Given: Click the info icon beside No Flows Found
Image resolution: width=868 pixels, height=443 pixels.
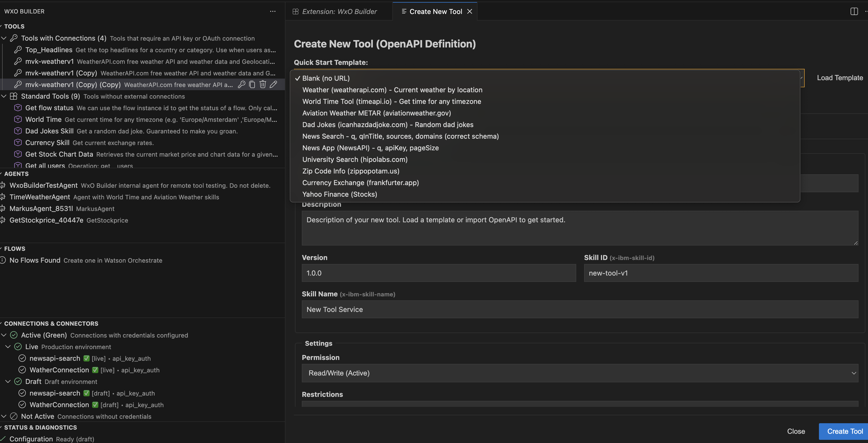Looking at the screenshot, I should (x=3, y=260).
